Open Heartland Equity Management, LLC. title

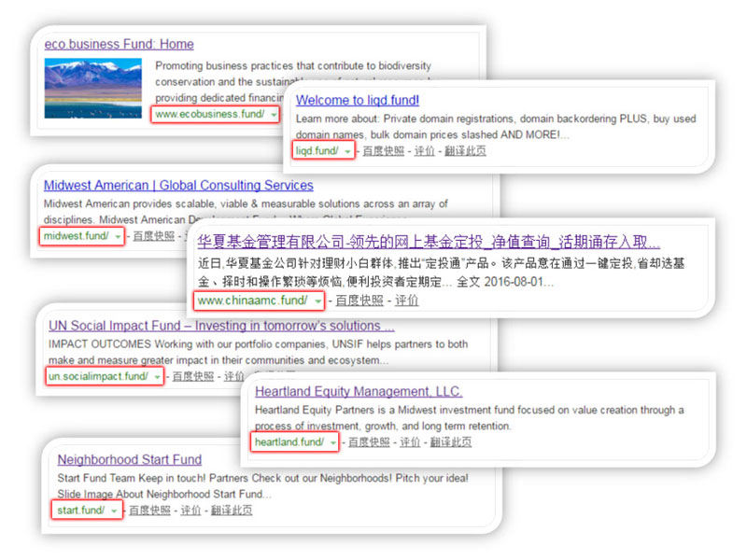(x=359, y=391)
